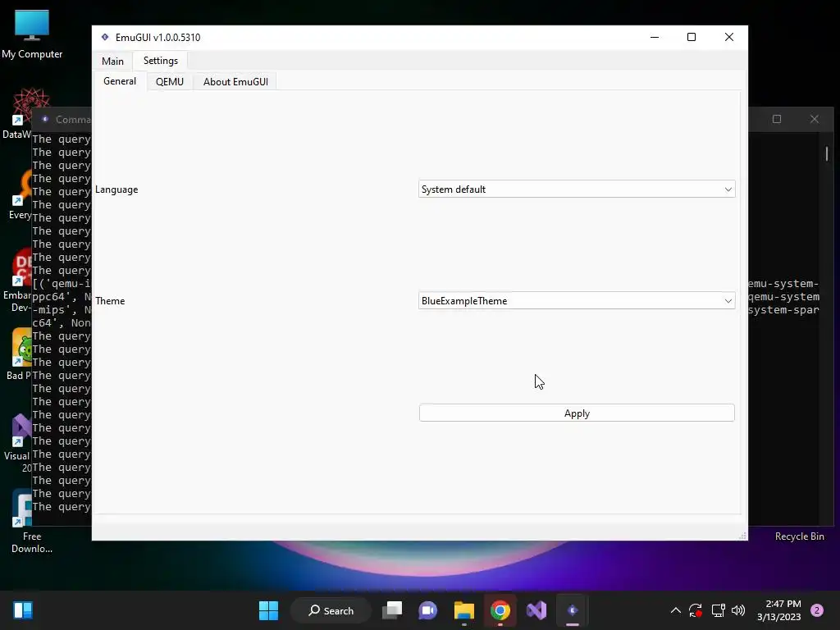Close the Command Prompt window behind
The image size is (840, 630).
(x=814, y=119)
